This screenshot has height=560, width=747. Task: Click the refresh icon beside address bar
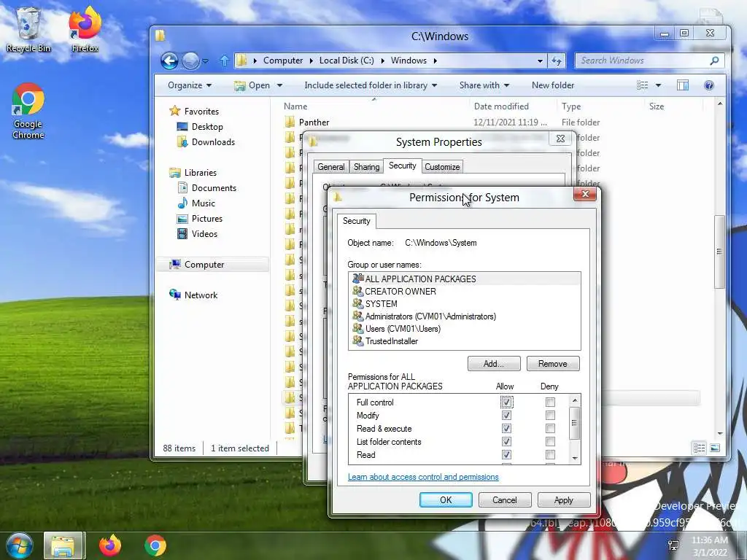[x=557, y=61]
